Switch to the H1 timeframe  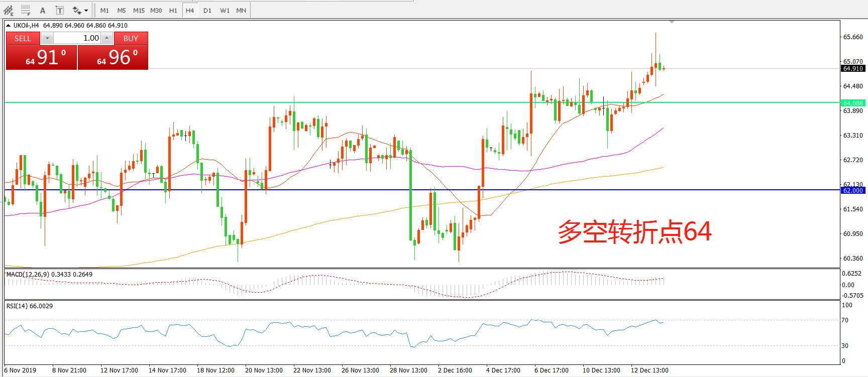point(173,11)
